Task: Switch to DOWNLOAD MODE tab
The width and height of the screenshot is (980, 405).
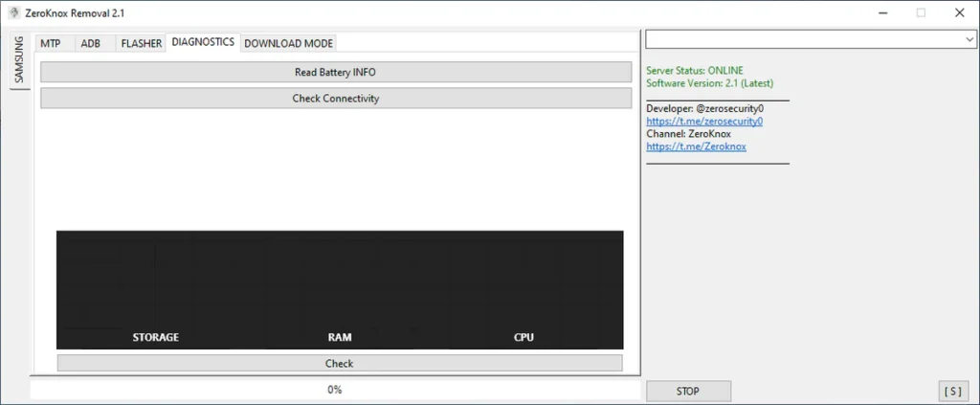Action: pos(288,43)
